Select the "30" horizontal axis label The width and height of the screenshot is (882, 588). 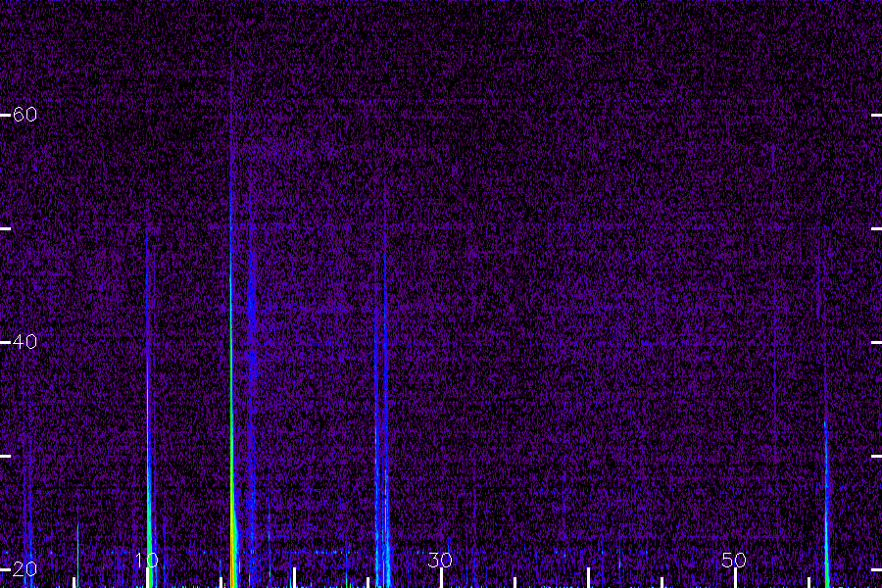click(440, 560)
